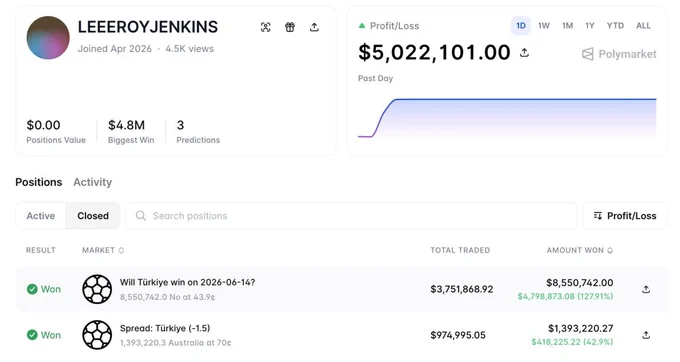Show Active positions
680x362 pixels.
pyautogui.click(x=41, y=216)
